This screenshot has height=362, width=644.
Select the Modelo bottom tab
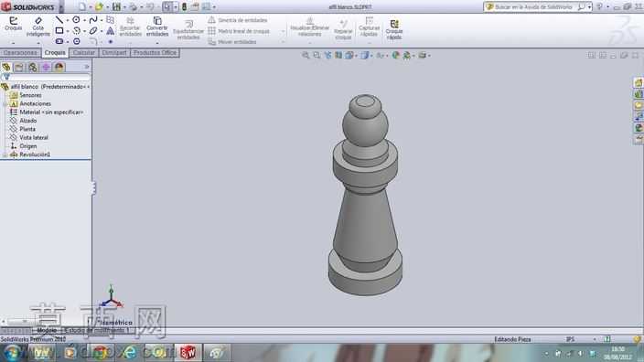[47, 330]
